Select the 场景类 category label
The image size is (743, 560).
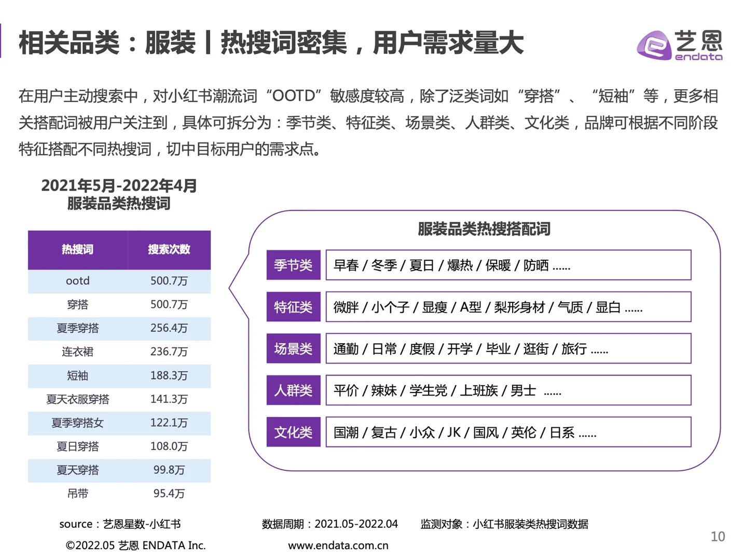tap(293, 348)
